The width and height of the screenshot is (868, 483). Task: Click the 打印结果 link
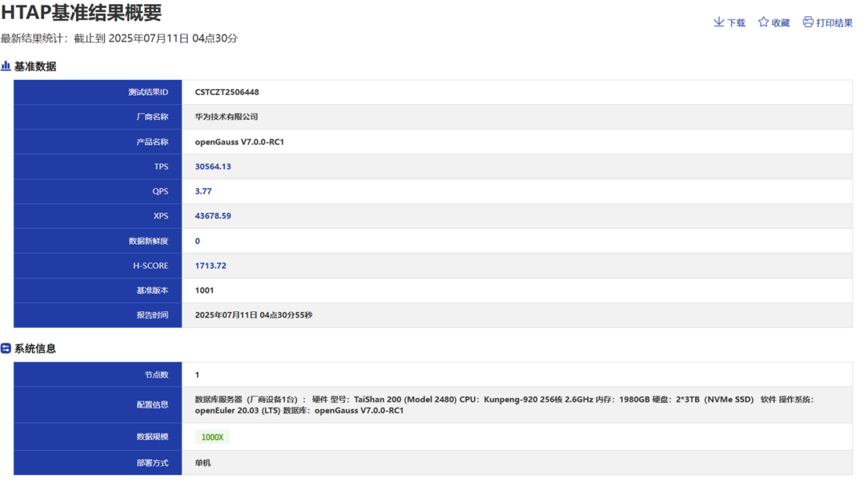(834, 23)
